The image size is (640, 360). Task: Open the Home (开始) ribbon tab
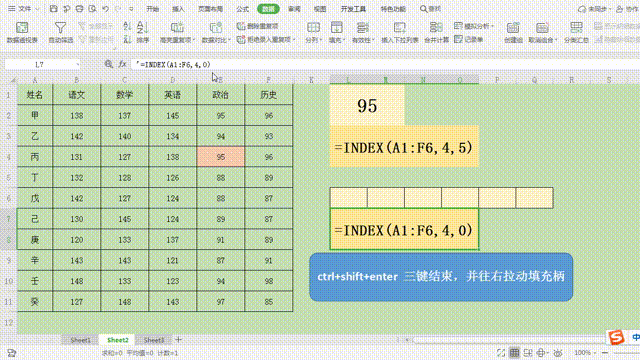pos(153,9)
